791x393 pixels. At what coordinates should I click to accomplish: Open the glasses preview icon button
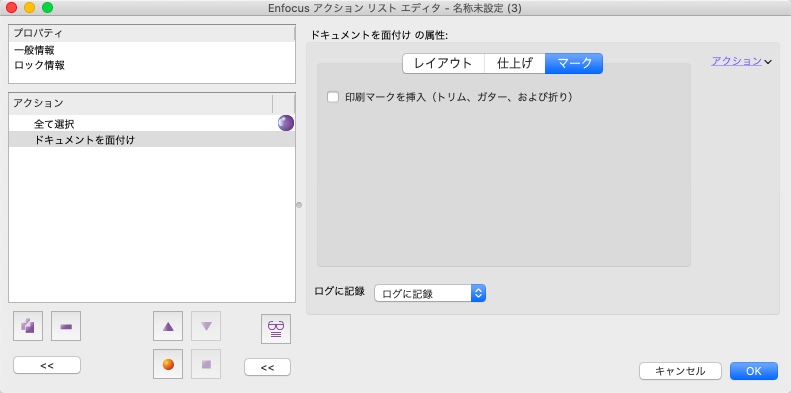[276, 329]
